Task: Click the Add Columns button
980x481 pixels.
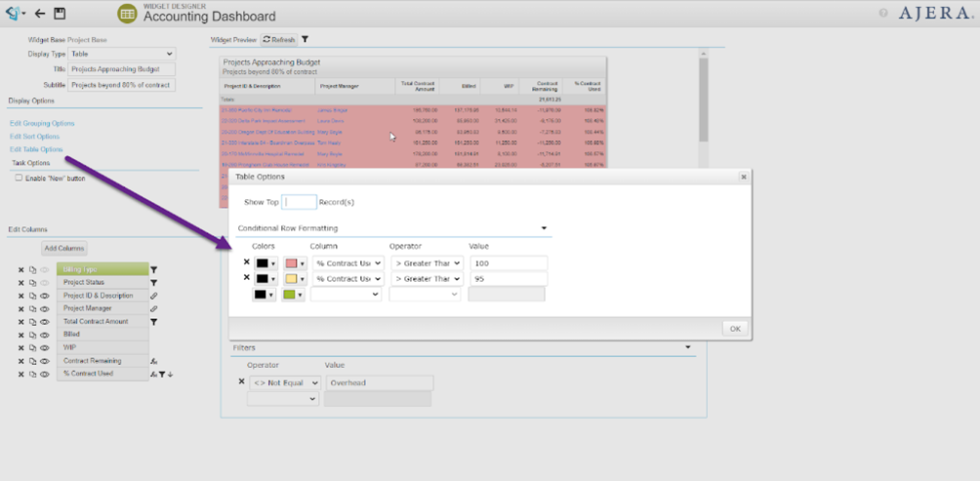Action: click(x=63, y=249)
